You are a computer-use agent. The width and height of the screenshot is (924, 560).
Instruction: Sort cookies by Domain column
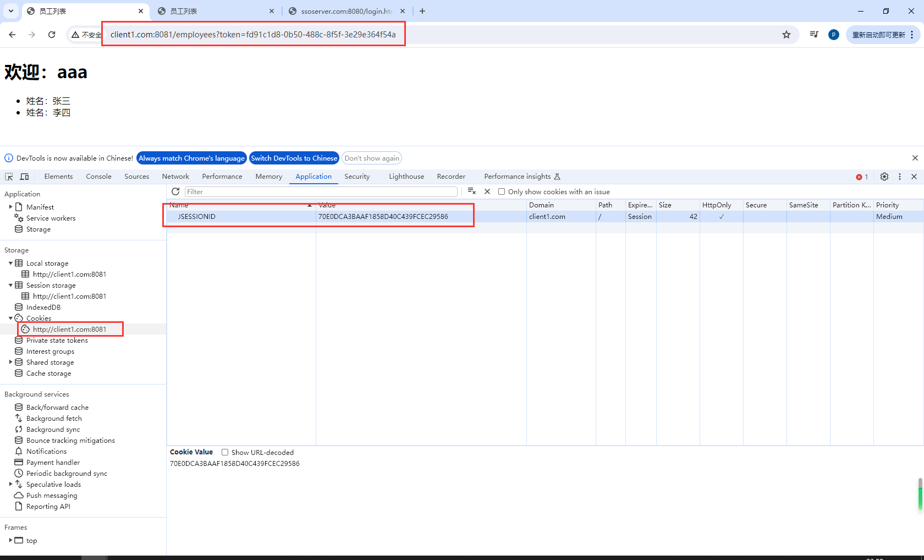coord(561,205)
